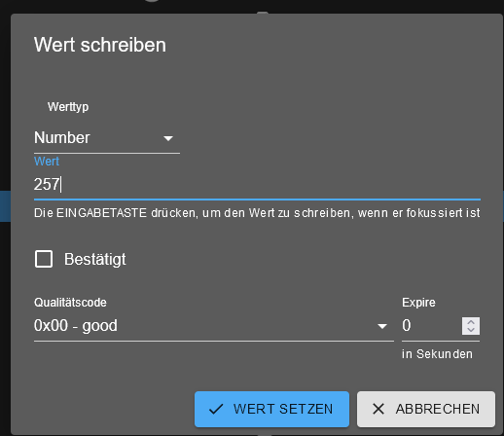Open the Werttyp Number dropdown
The height and width of the screenshot is (436, 504).
107,138
